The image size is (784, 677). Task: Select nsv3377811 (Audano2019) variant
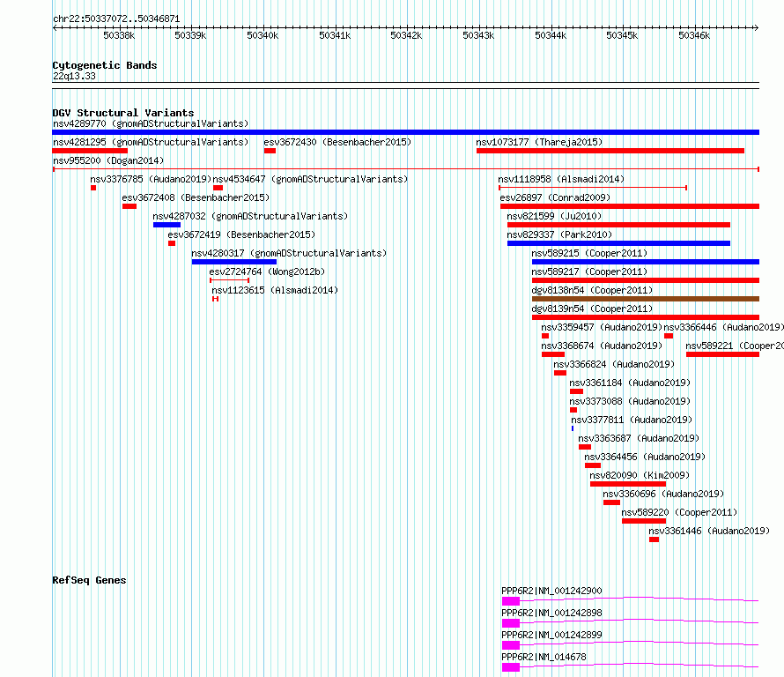click(632, 420)
